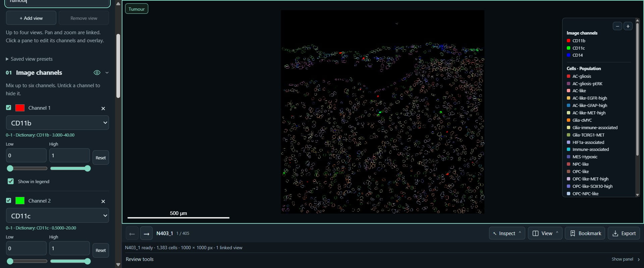Open Channel 1 red color swatch
The image size is (644, 268).
pyautogui.click(x=20, y=108)
